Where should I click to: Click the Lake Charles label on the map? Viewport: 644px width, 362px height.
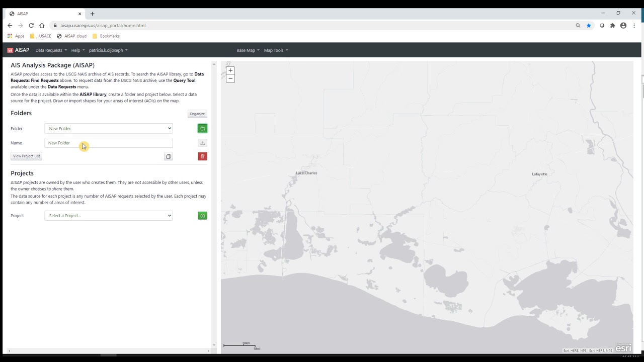(306, 173)
